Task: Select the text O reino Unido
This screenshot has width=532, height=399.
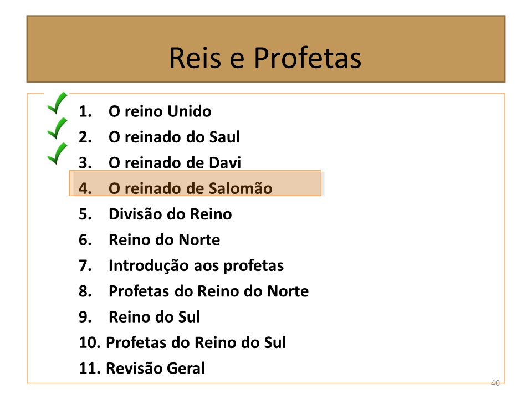Action: pos(160,111)
